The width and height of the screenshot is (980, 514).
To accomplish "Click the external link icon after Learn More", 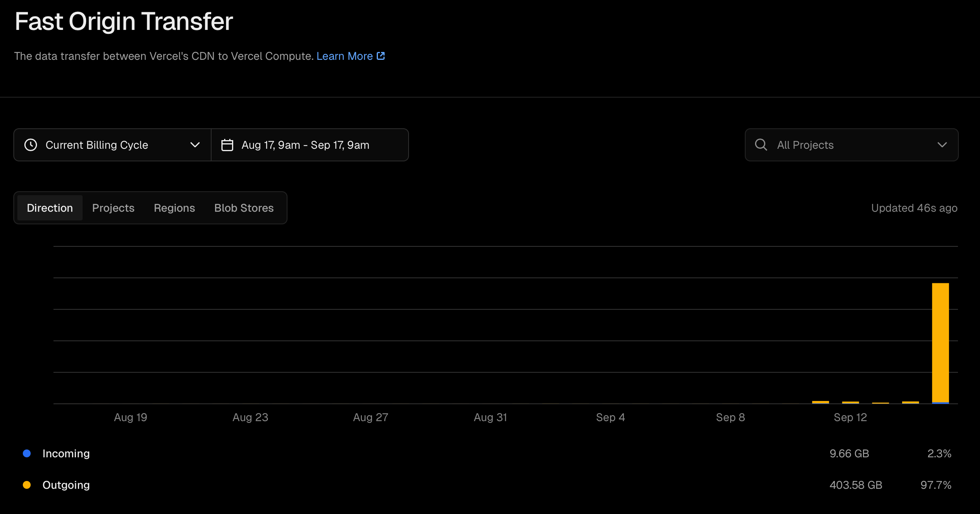I will (x=381, y=56).
